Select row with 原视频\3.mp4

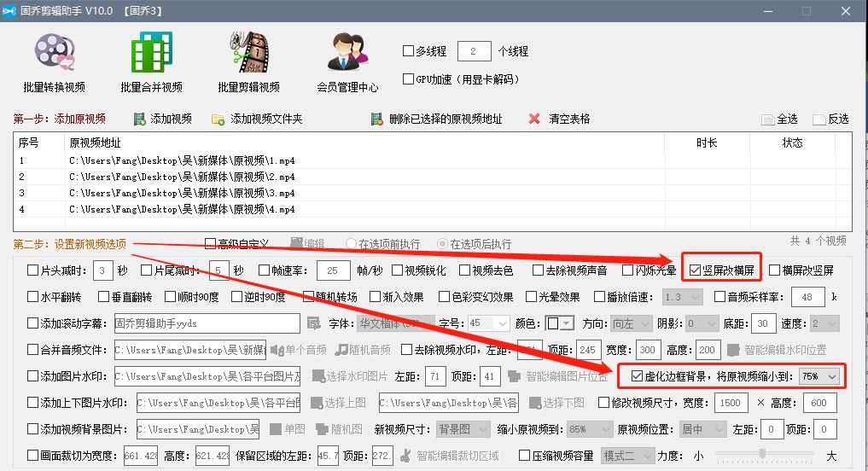432,193
